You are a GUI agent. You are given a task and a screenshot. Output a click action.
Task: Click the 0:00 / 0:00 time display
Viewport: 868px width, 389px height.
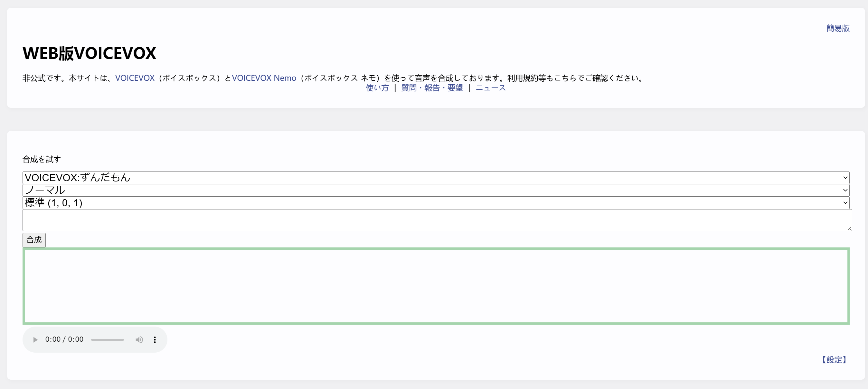point(64,339)
